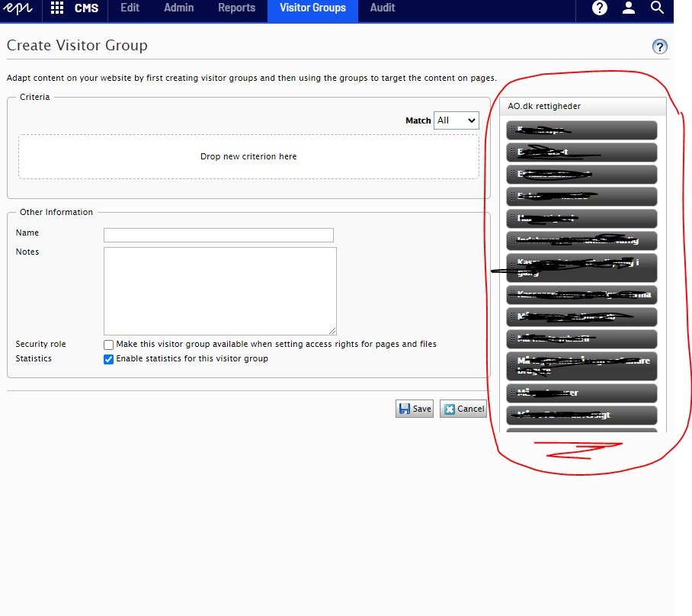Open the user profile icon
Viewport: 692px width, 616px height.
coord(629,8)
